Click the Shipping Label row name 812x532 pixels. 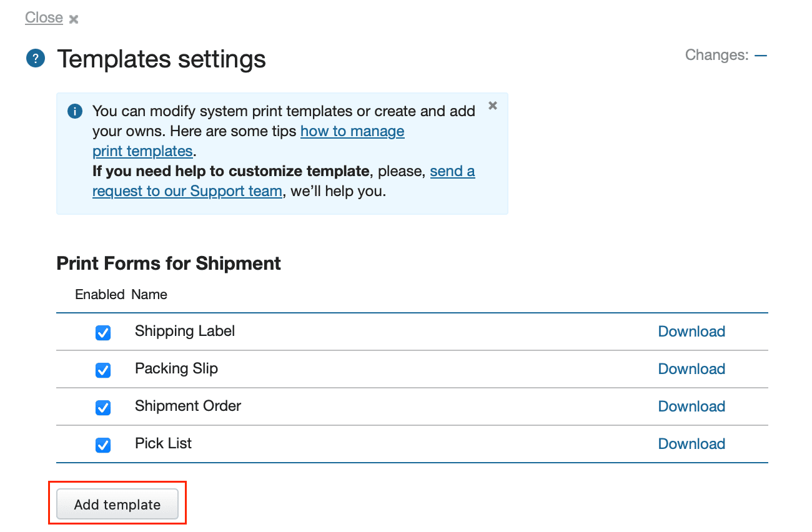185,331
